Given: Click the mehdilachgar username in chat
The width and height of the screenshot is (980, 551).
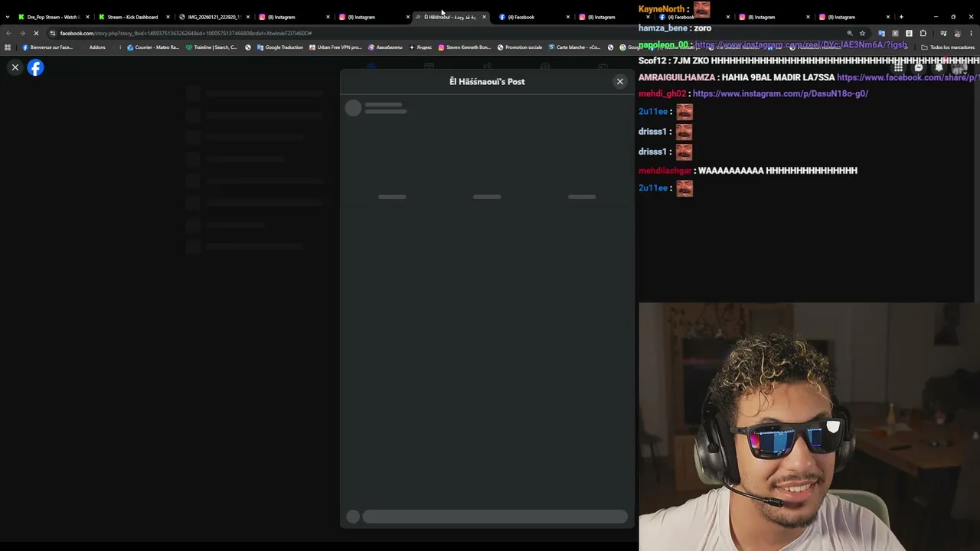Looking at the screenshot, I should (x=665, y=171).
